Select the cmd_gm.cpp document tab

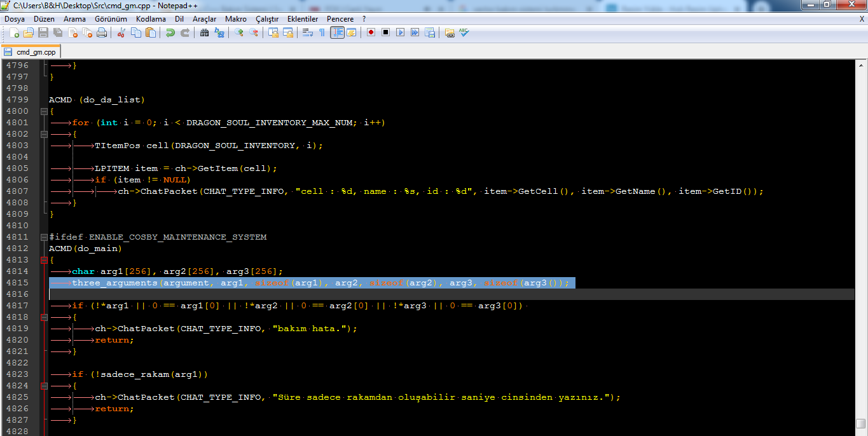[31, 52]
